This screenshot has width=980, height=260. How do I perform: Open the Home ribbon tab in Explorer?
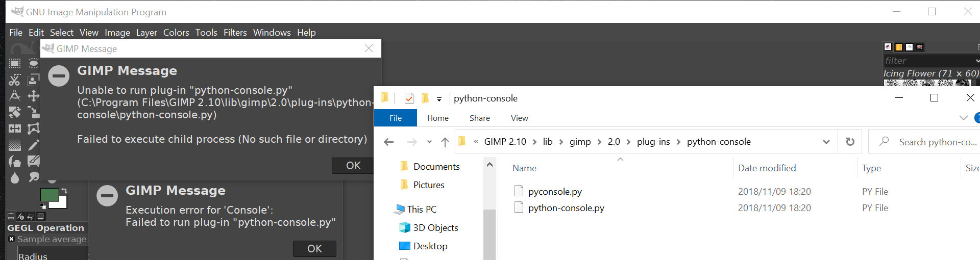pyautogui.click(x=438, y=118)
